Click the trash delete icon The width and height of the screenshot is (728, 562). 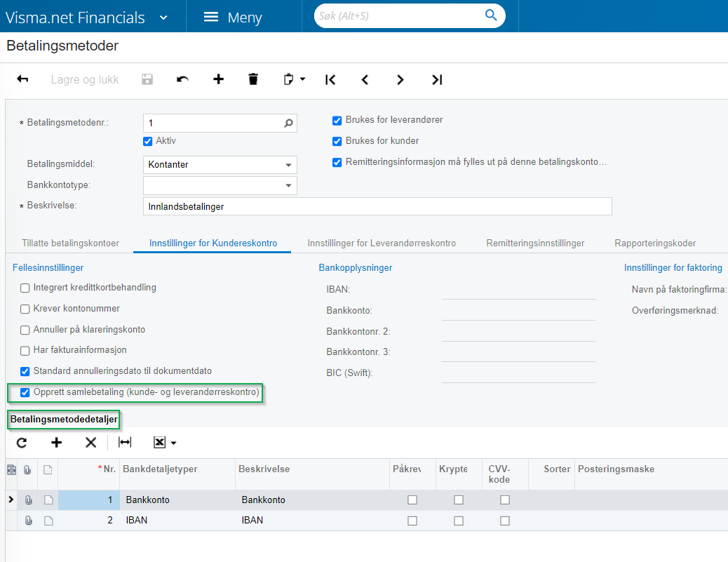(x=253, y=79)
